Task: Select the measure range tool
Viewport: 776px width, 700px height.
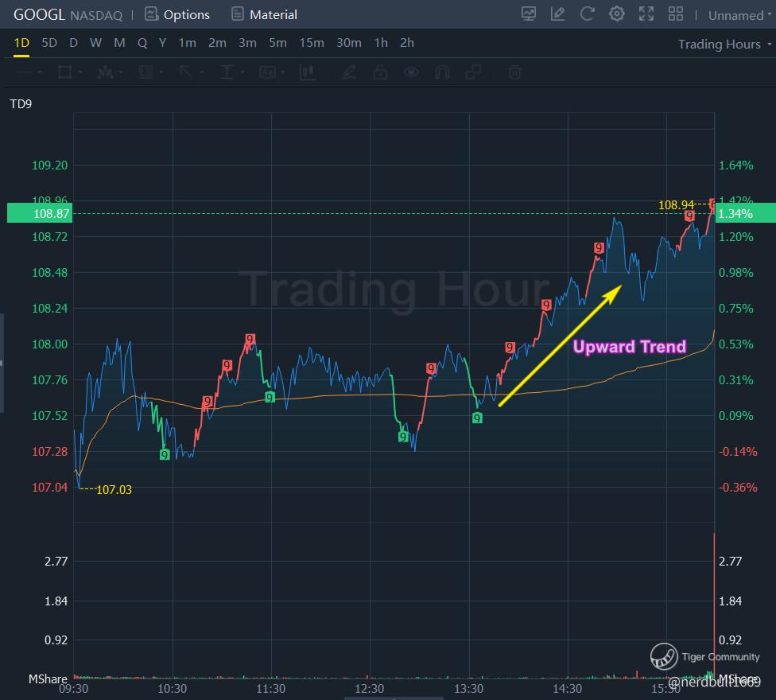Action: 227,72
